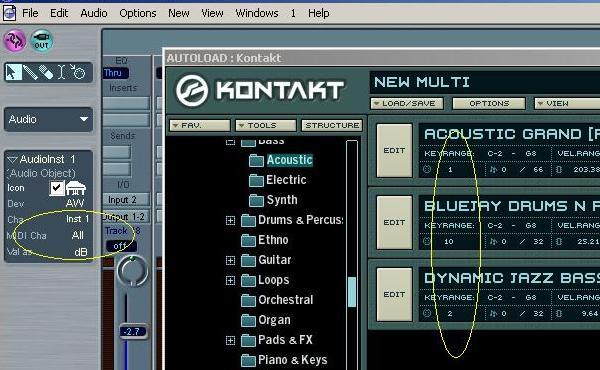Expand the Loops folder

[230, 280]
